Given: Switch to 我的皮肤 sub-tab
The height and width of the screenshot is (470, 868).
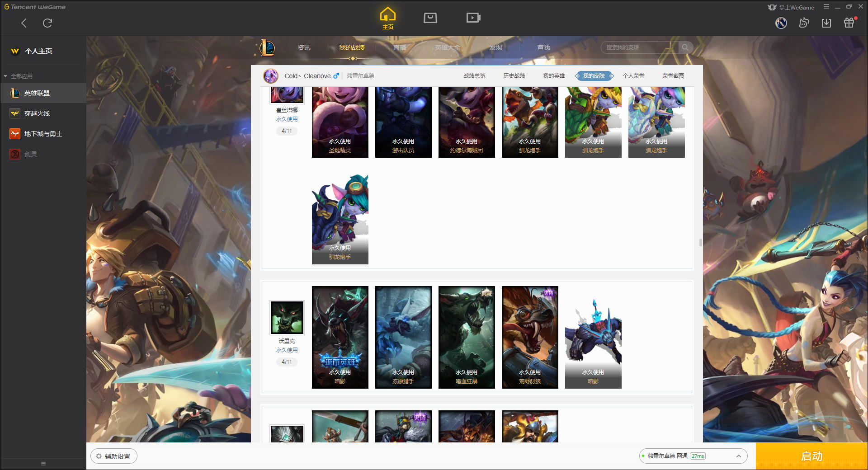Looking at the screenshot, I should (x=594, y=76).
